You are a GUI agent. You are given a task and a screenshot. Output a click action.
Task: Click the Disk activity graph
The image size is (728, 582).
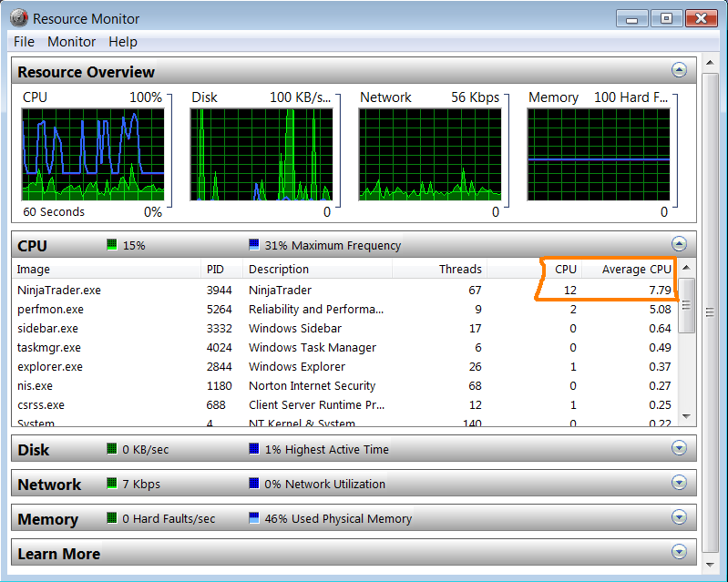261,155
